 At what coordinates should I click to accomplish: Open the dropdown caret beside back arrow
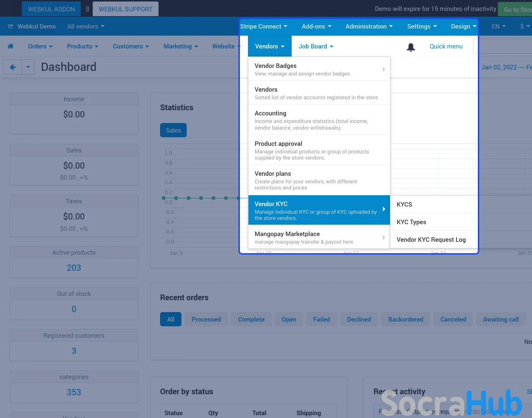(x=28, y=67)
